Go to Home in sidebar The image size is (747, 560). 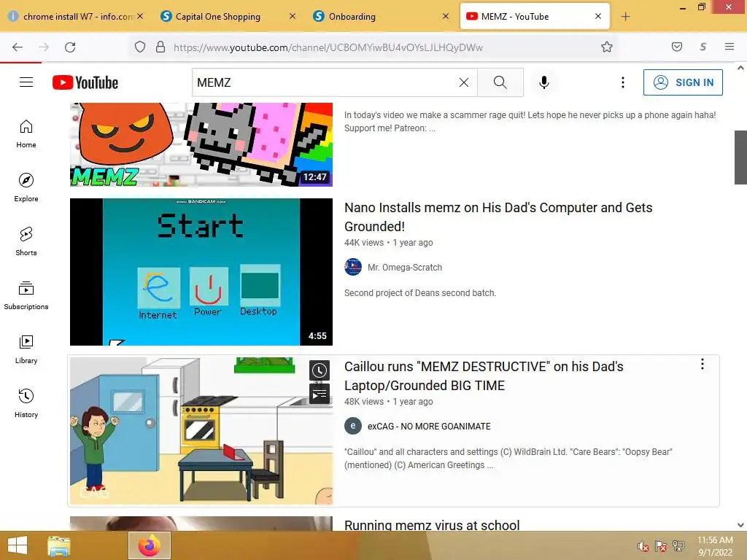pos(26,134)
